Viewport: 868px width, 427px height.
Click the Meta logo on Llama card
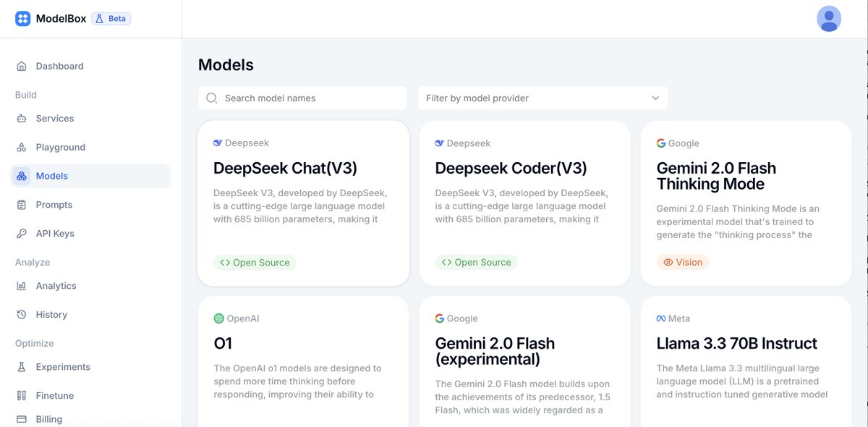tap(661, 318)
